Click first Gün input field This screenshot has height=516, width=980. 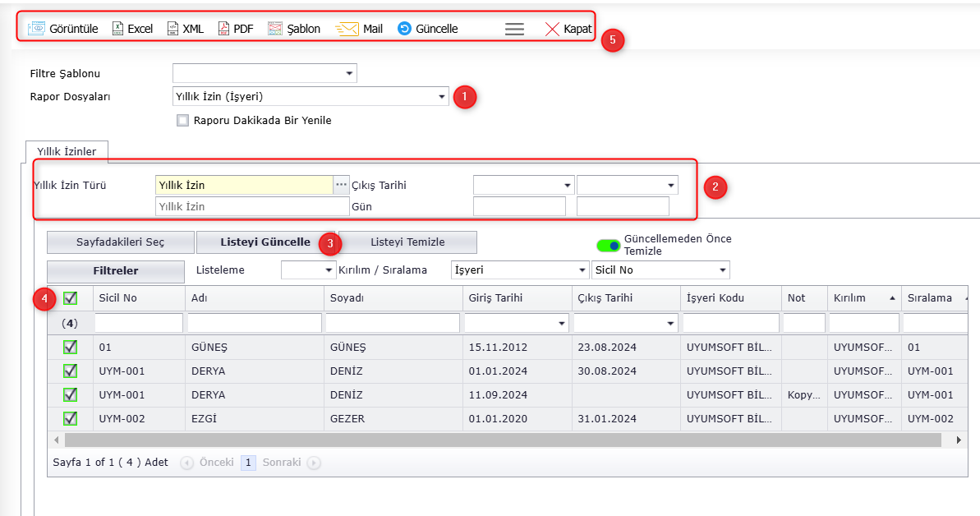click(519, 206)
